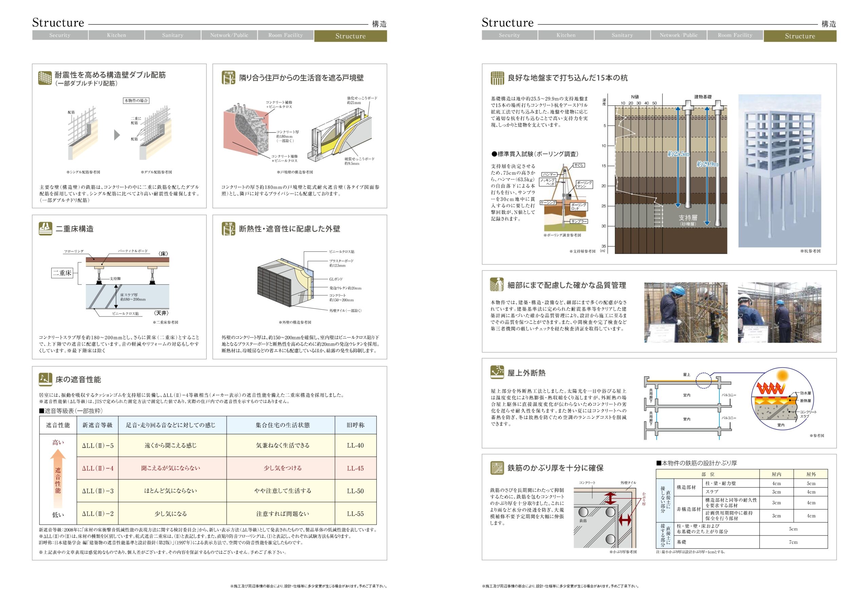The width and height of the screenshot is (868, 596).
Task: Click the 聞こえるが気にならない cell
Action: (172, 468)
